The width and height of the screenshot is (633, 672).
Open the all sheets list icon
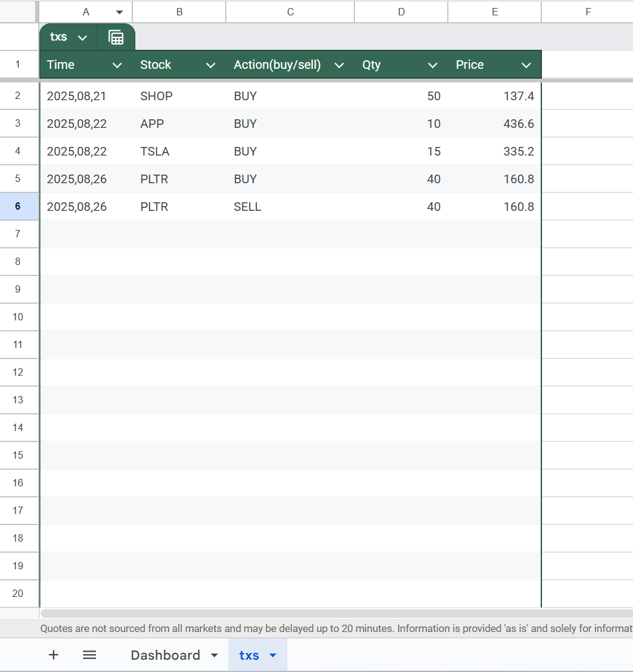coord(89,655)
